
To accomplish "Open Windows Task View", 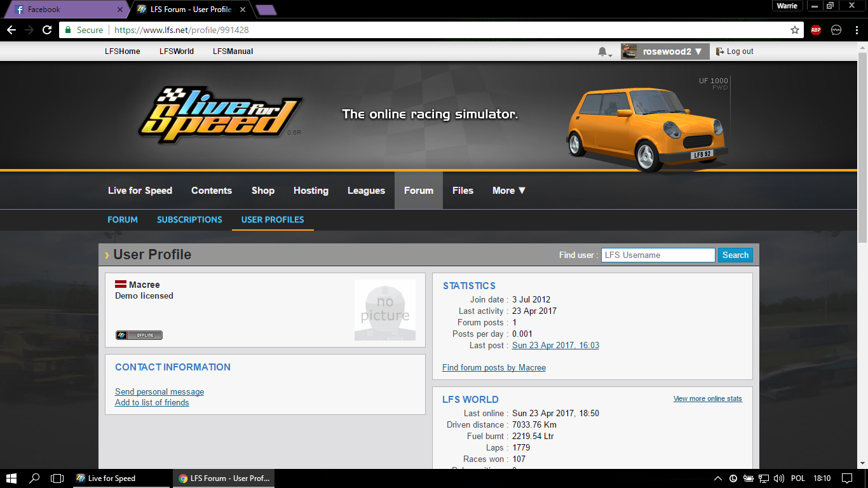I will click(57, 478).
